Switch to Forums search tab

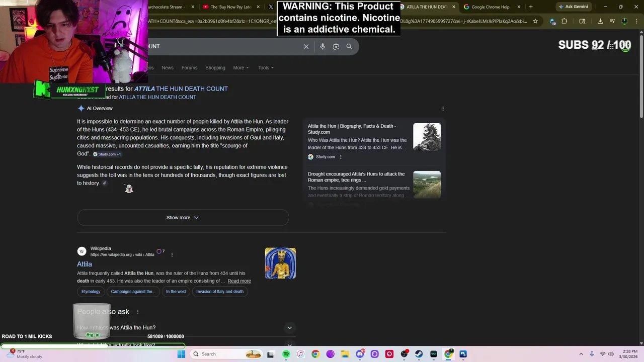coord(189,68)
